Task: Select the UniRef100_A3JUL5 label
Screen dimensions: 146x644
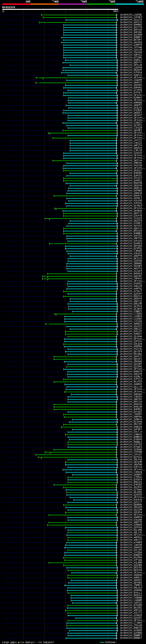Action: 131,271
